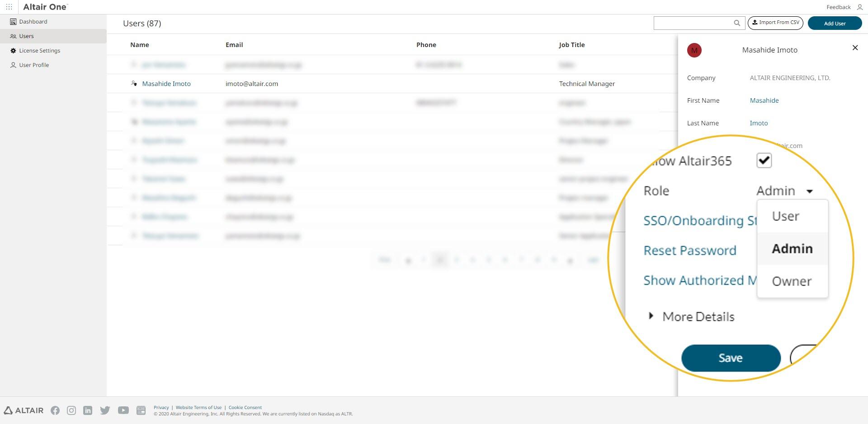Click the Twitter icon in the footer
The height and width of the screenshot is (424, 868).
pos(105,410)
